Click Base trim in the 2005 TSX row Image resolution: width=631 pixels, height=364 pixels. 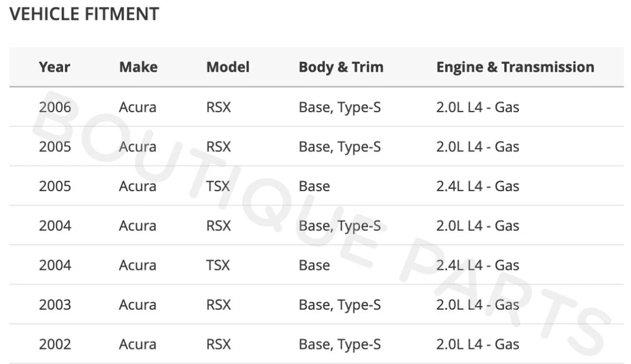[x=314, y=186]
